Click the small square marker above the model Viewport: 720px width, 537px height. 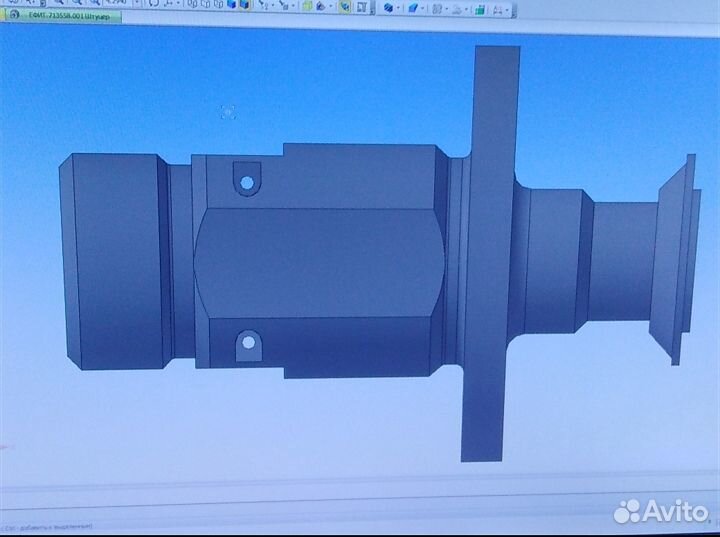click(x=227, y=112)
